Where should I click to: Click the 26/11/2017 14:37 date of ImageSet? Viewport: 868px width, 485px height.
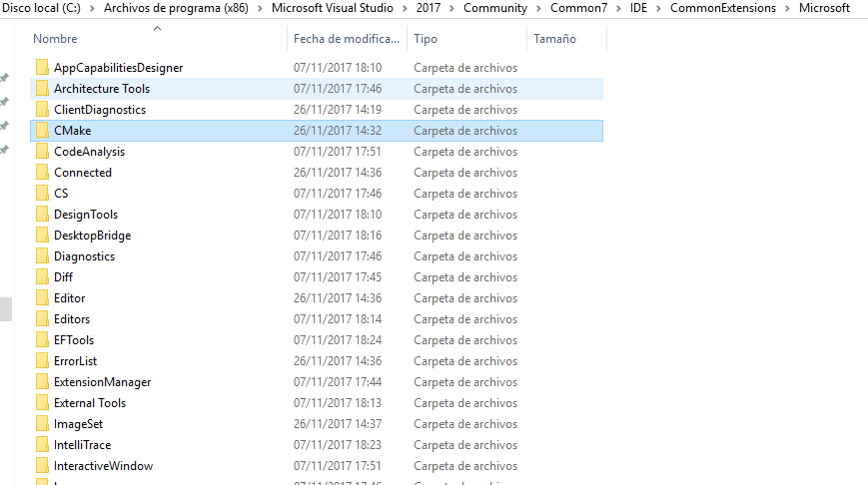pos(338,424)
